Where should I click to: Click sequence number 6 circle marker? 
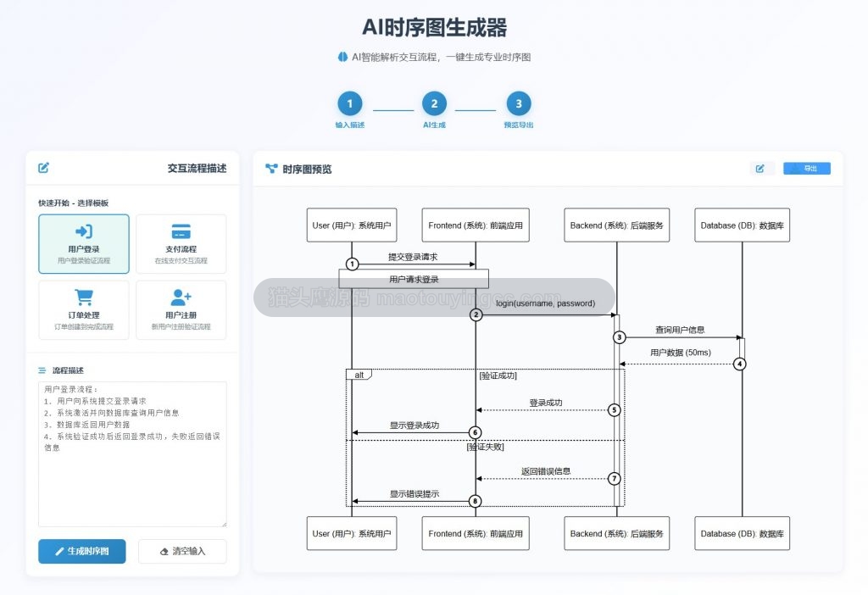(475, 432)
